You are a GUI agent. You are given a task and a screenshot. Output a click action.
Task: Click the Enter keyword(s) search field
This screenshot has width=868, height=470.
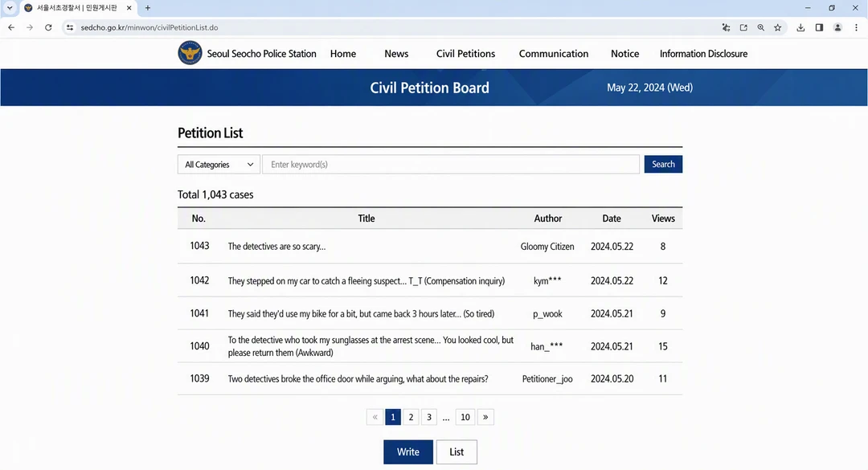(x=451, y=165)
